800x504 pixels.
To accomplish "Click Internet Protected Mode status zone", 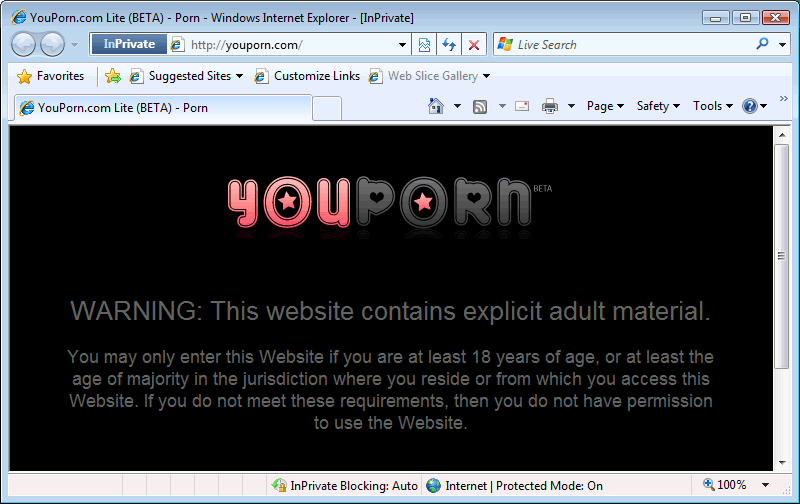I will 514,486.
